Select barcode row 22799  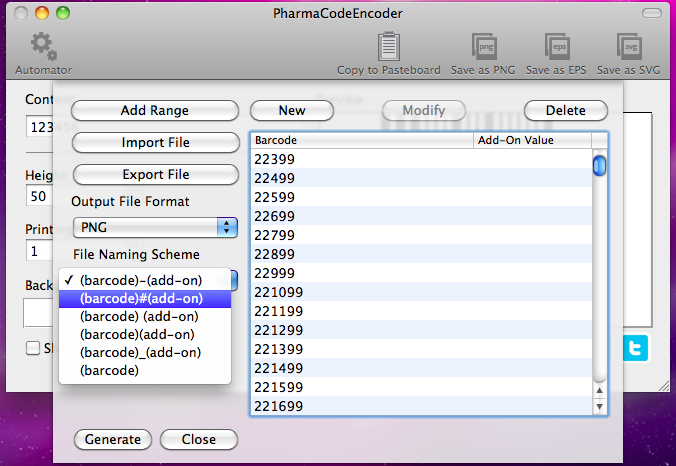click(x=421, y=235)
